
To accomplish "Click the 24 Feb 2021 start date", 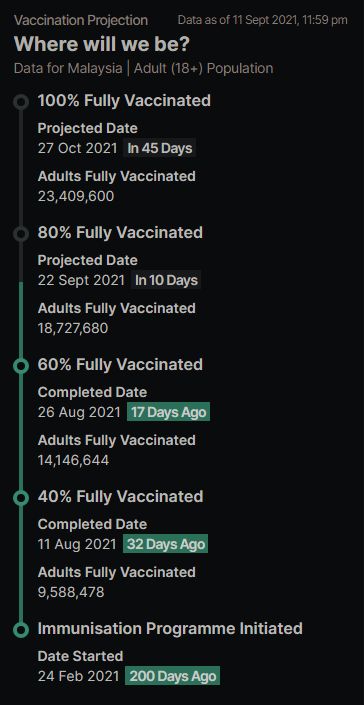I will pyautogui.click(x=79, y=676).
